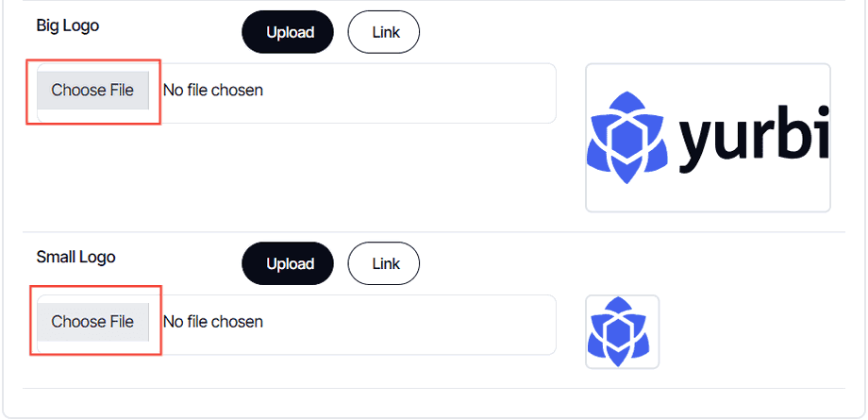Screen dimensions: 868x420
Task: Click the 'Big Logo' section label
Action: [68, 25]
